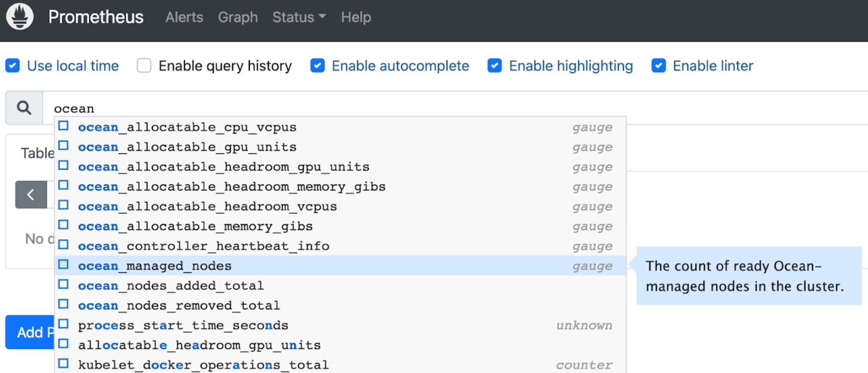Click the icon beside ocean_allocatable_cpu_vcpus
This screenshot has height=373, width=868.
pyautogui.click(x=64, y=126)
